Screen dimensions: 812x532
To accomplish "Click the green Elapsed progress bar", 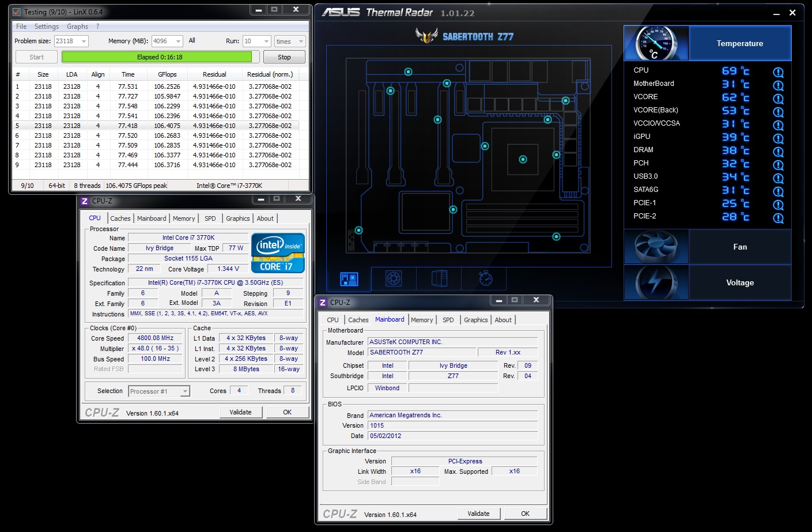I will (x=157, y=57).
